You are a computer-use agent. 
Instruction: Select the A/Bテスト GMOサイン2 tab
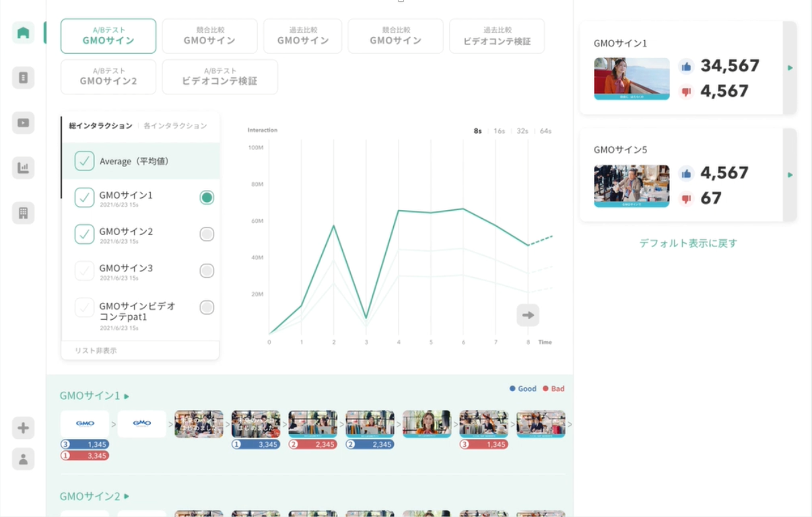(108, 77)
